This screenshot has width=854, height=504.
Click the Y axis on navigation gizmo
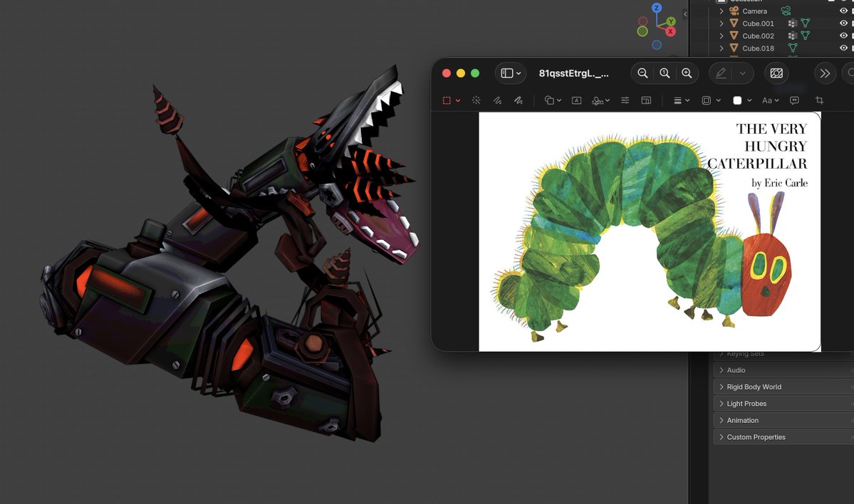pos(671,22)
